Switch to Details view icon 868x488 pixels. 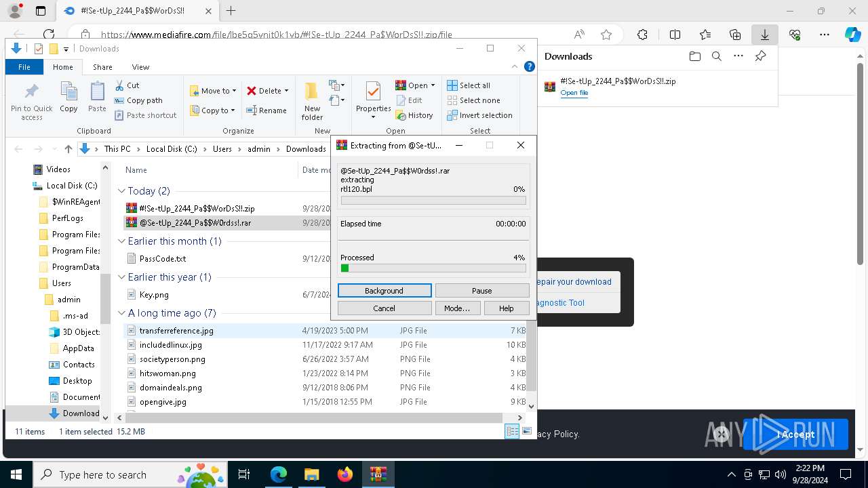(x=512, y=431)
